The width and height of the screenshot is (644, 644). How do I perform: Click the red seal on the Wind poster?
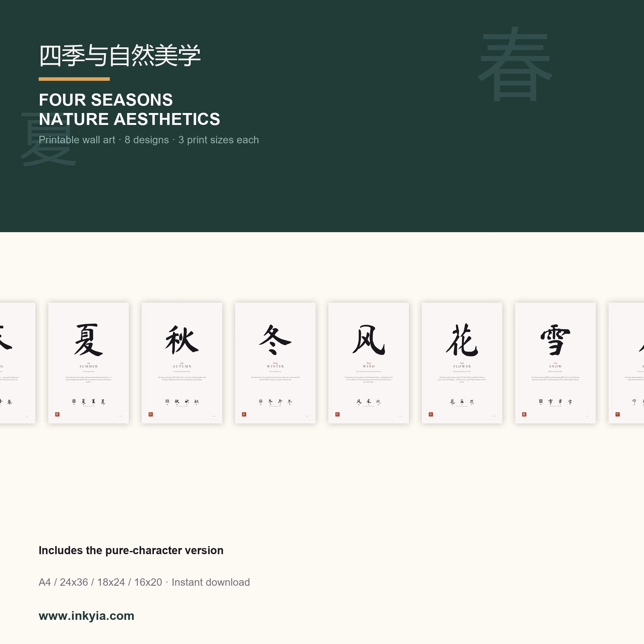[337, 414]
